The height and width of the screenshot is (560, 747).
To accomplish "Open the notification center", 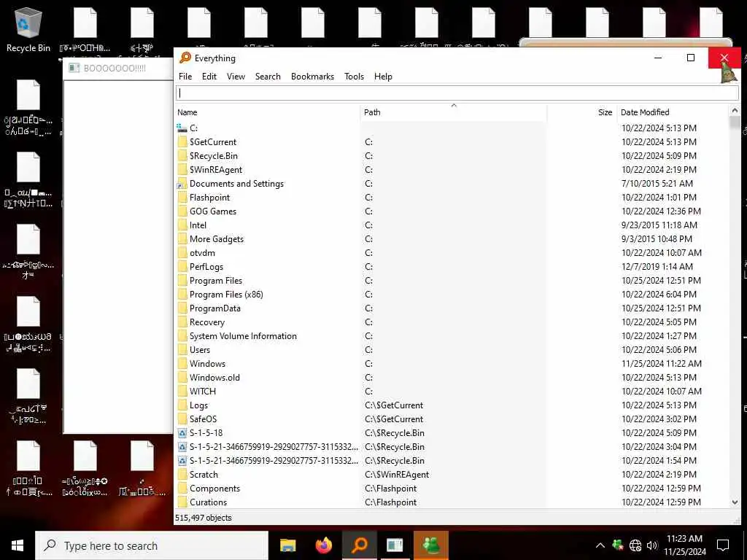I will click(723, 545).
